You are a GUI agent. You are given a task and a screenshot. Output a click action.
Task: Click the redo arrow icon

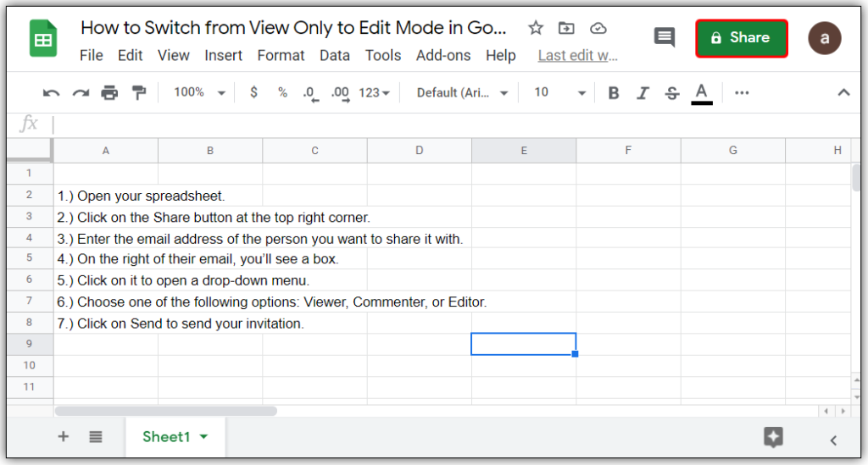pos(81,93)
